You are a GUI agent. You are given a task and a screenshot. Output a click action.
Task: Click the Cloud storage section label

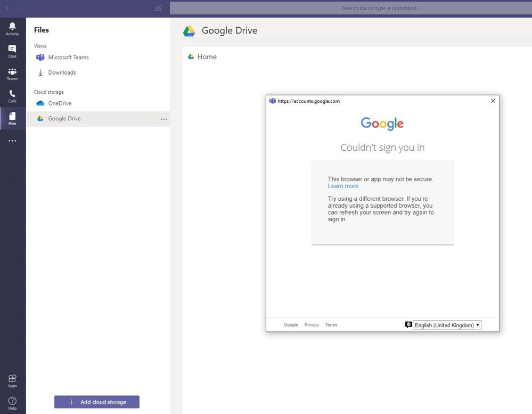[49, 92]
